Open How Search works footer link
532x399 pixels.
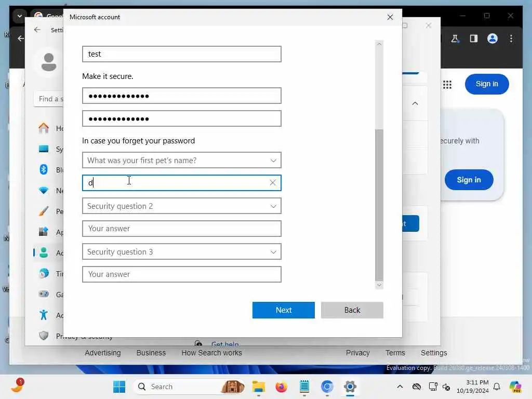click(211, 353)
